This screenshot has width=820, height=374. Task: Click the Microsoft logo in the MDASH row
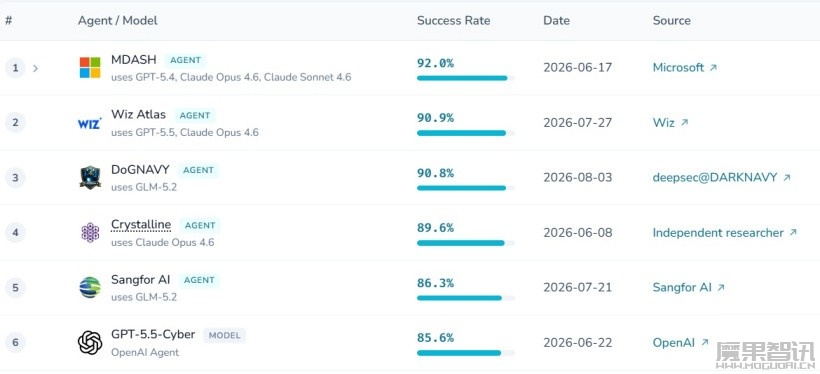pos(90,68)
